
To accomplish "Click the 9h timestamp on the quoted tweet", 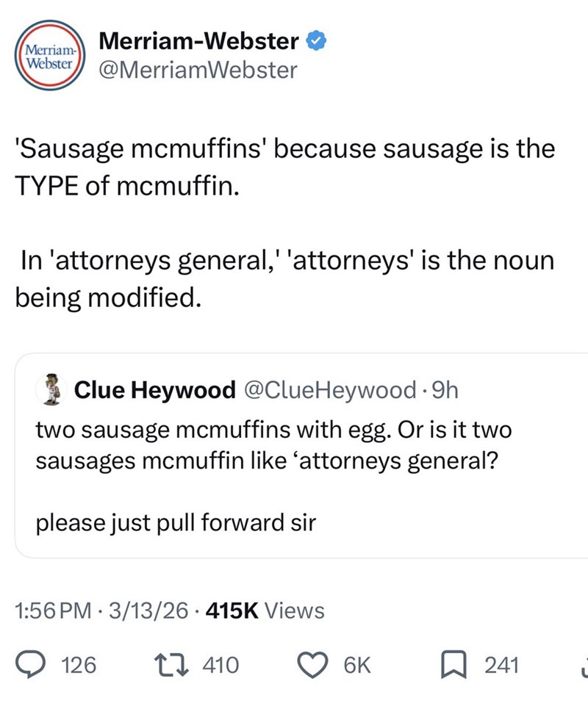I will tap(442, 390).
